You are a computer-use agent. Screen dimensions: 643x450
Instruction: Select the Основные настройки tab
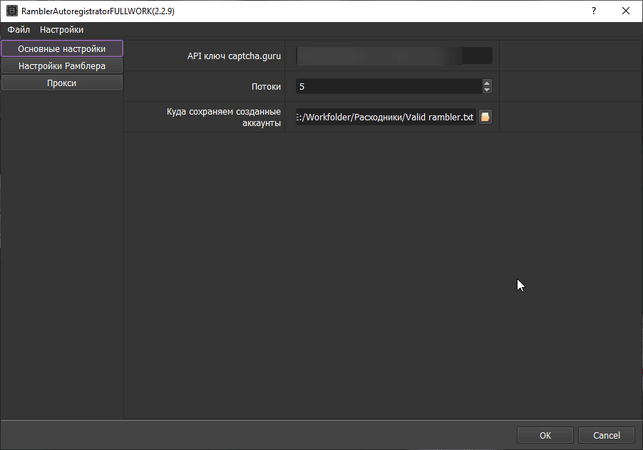pos(61,49)
